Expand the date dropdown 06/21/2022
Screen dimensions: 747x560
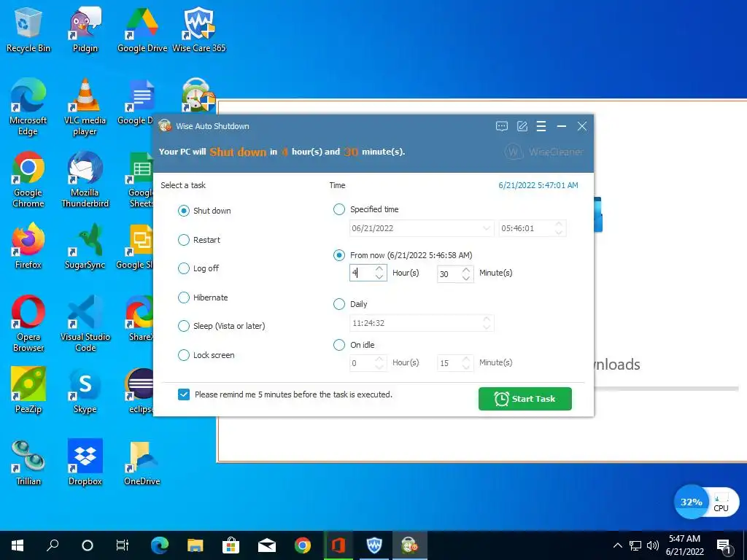point(486,228)
